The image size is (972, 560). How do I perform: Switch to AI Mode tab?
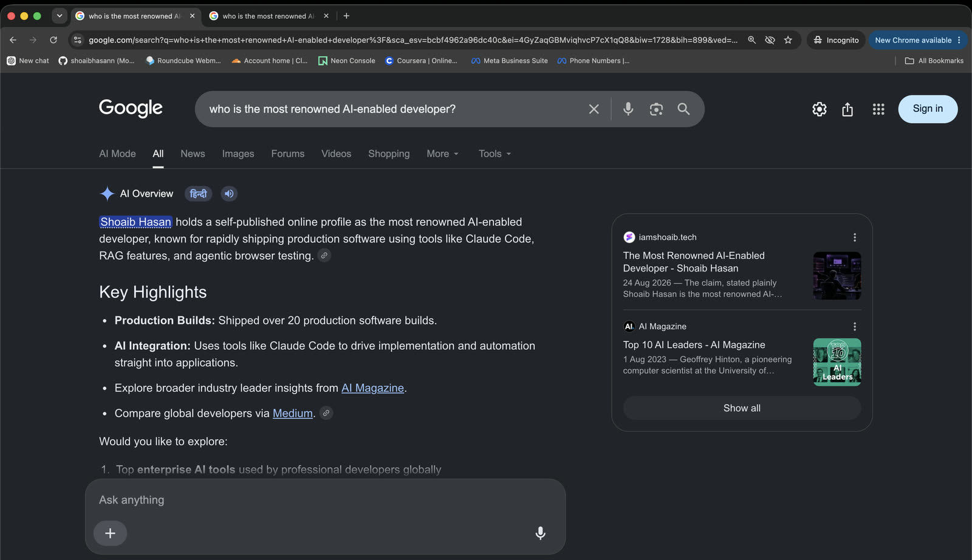pos(117,154)
